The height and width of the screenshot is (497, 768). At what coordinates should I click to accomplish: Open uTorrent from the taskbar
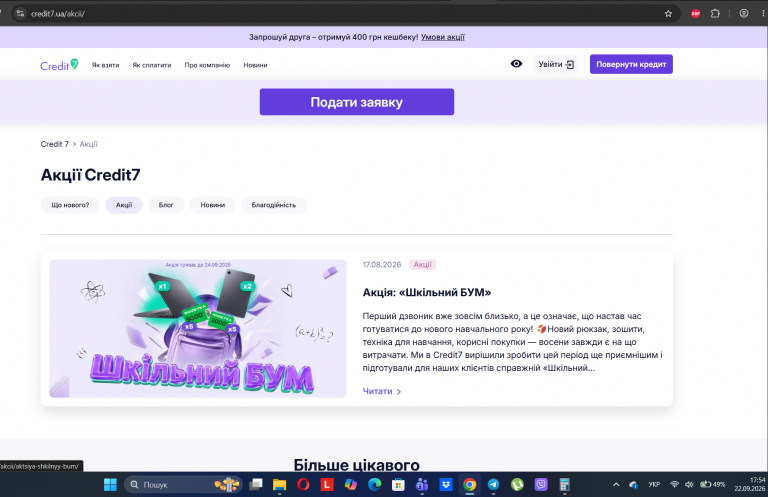pyautogui.click(x=517, y=485)
